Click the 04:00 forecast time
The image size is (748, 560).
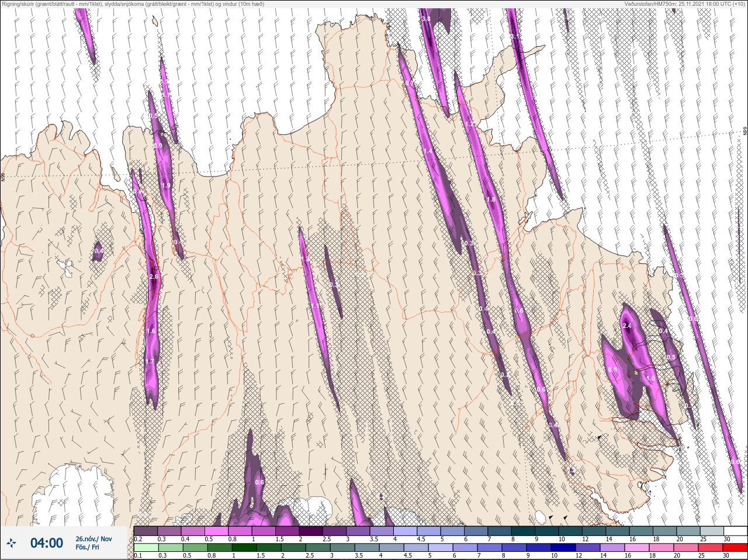(46, 543)
